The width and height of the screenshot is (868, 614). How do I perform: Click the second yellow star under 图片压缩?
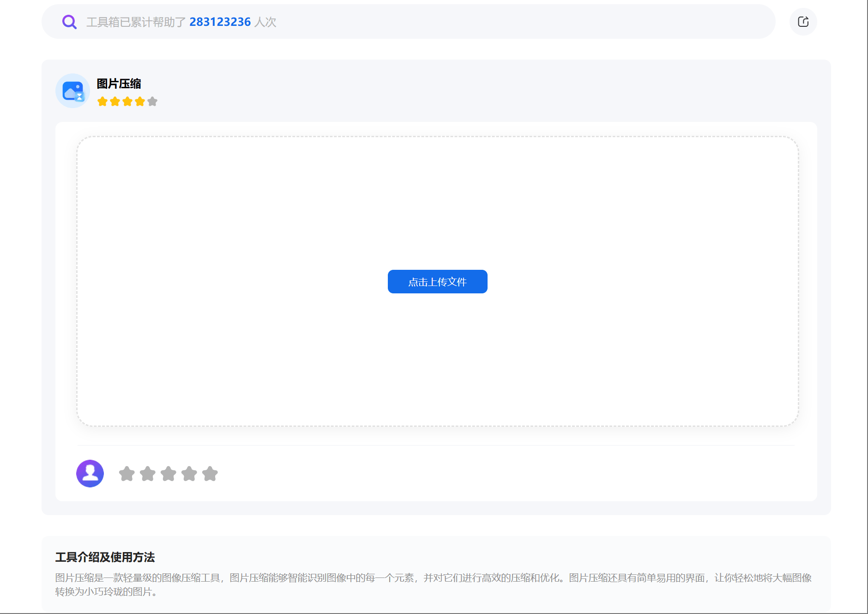pos(115,102)
